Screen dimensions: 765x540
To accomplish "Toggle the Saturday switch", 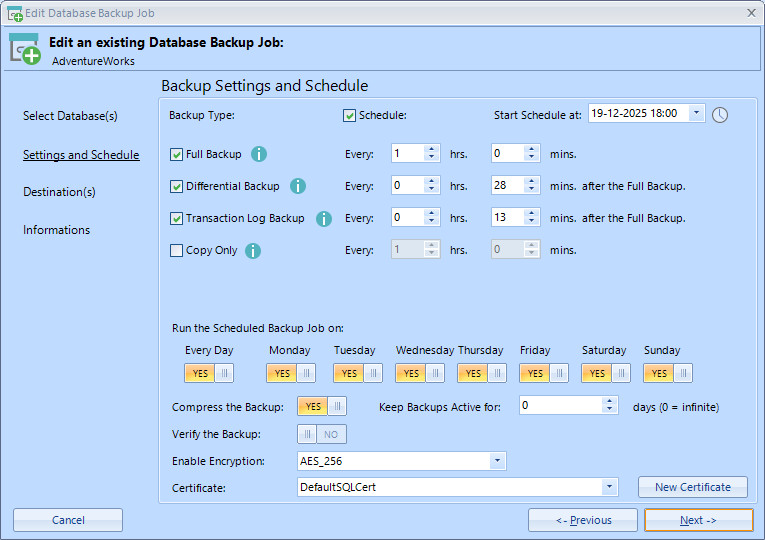I will point(605,373).
